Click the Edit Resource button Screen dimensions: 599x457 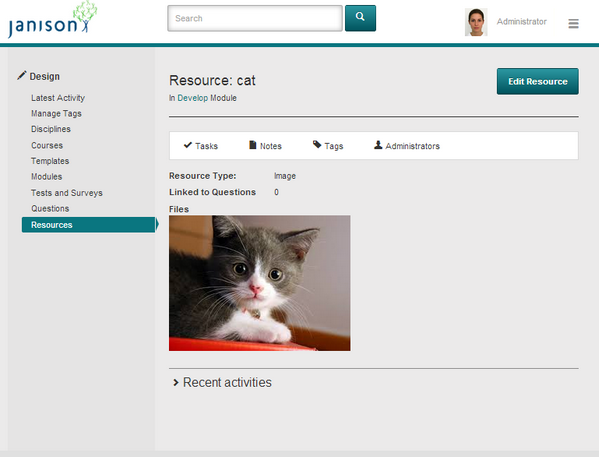[537, 81]
